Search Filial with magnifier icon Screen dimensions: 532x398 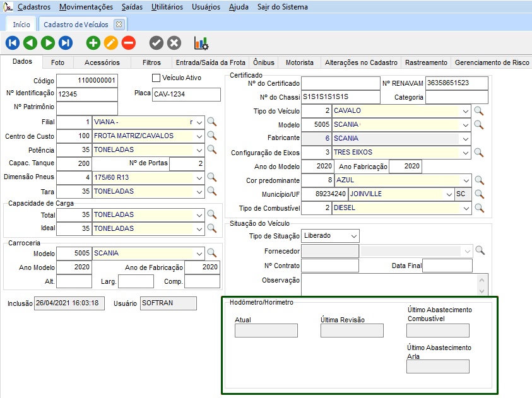coord(212,122)
